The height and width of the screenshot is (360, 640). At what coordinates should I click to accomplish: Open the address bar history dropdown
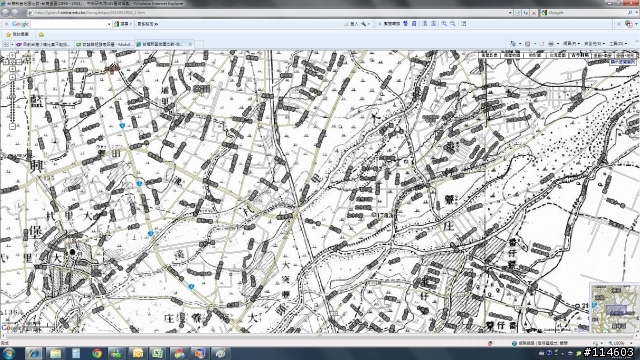pyautogui.click(x=510, y=13)
